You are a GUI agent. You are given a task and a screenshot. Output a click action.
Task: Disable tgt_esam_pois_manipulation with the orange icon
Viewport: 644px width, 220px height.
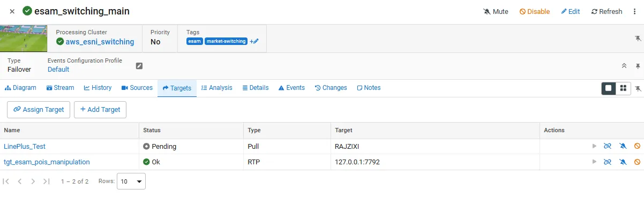(x=637, y=162)
